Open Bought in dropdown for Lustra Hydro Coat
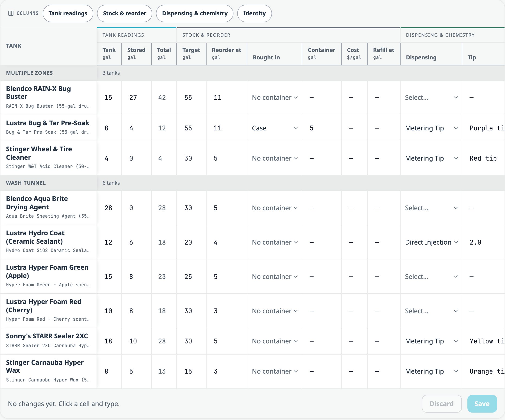 275,242
